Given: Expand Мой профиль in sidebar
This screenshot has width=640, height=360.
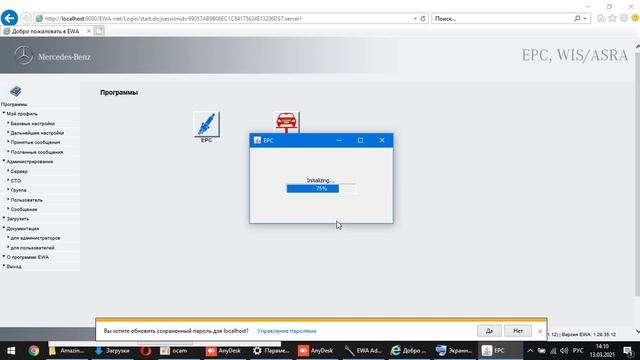Looking at the screenshot, I should click(22, 114).
